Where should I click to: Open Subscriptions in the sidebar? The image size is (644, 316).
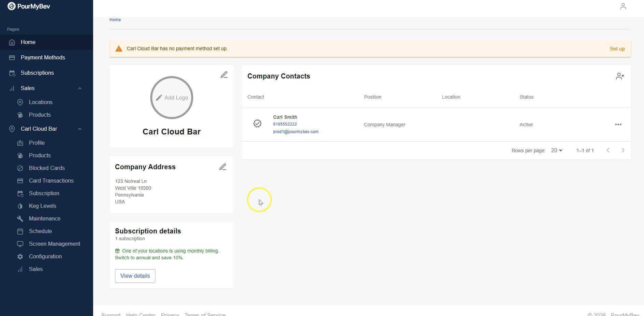point(46,73)
